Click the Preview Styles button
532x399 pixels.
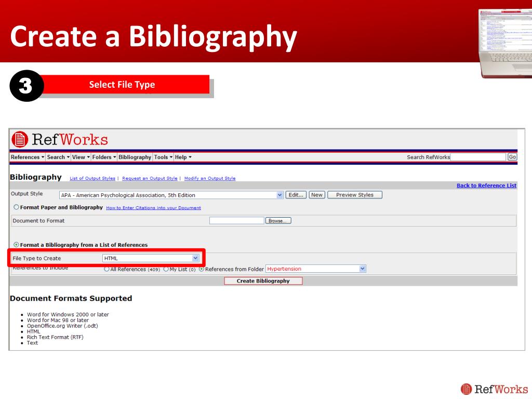[354, 195]
